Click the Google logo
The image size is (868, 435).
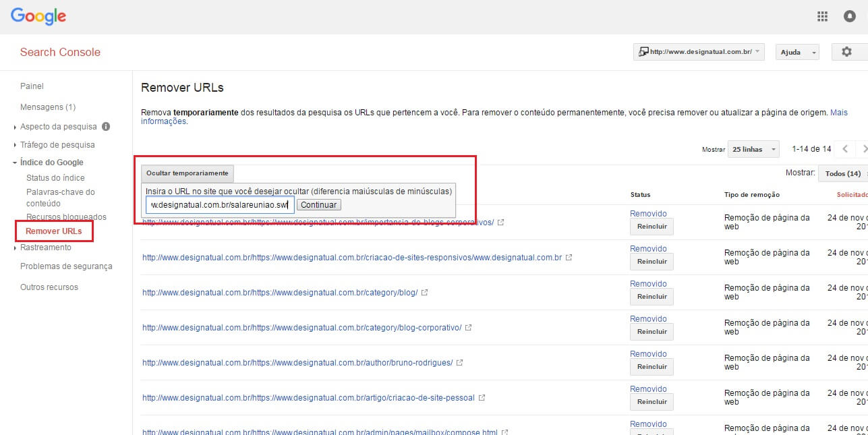click(38, 17)
